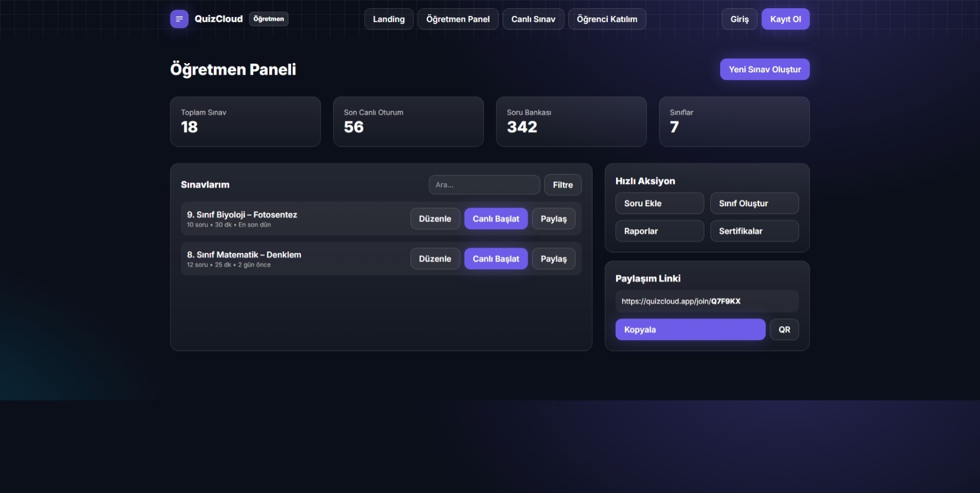The width and height of the screenshot is (980, 493).
Task: Go to Canlı Sınav page
Action: [533, 19]
